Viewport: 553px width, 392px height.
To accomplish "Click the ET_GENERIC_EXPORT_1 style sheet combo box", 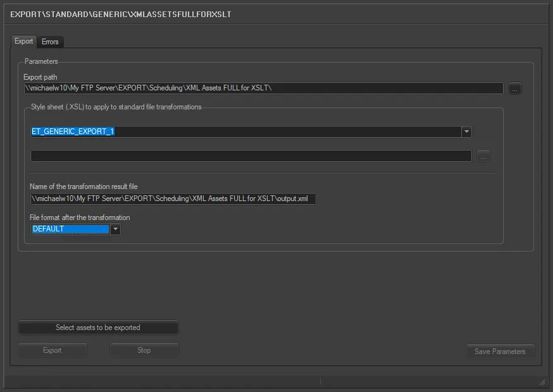I will (x=245, y=132).
